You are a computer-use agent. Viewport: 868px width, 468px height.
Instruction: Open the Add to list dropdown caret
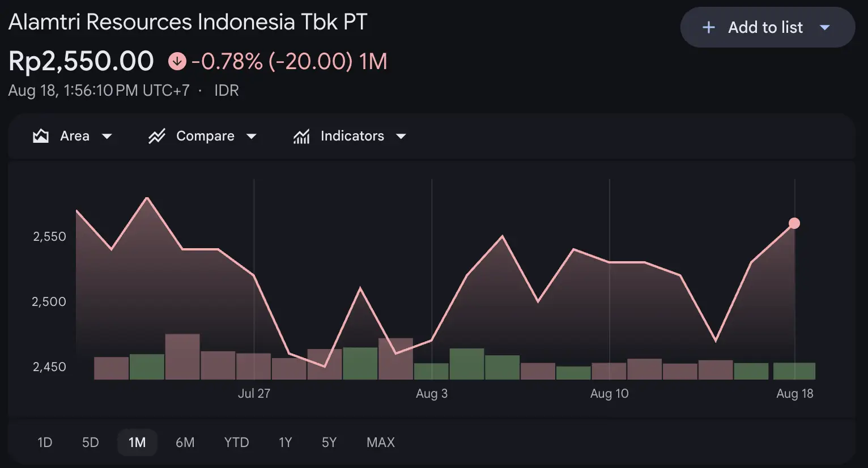(825, 28)
